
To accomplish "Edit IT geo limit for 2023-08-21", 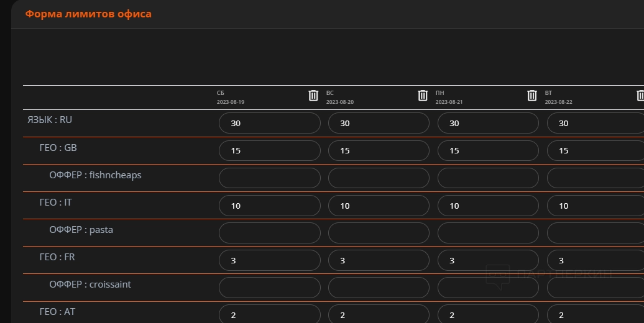I will click(x=488, y=206).
